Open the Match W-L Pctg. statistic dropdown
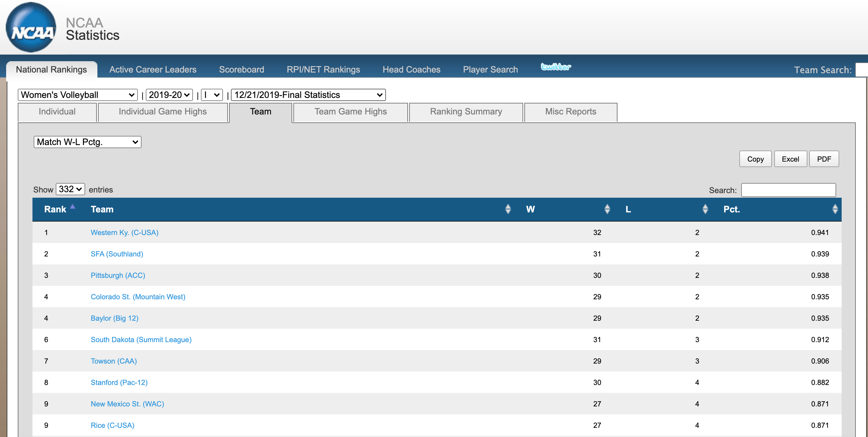 click(x=87, y=142)
